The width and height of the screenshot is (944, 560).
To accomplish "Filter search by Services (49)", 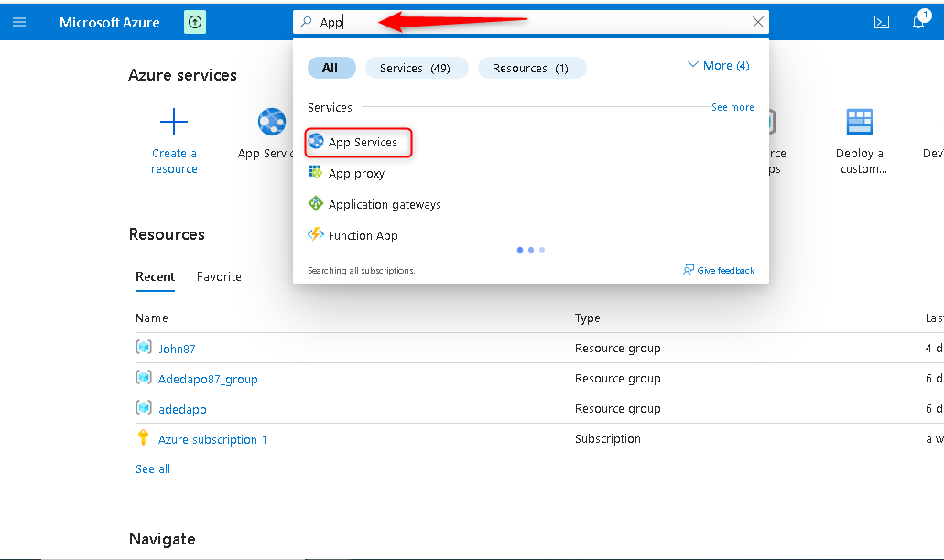I will point(417,67).
